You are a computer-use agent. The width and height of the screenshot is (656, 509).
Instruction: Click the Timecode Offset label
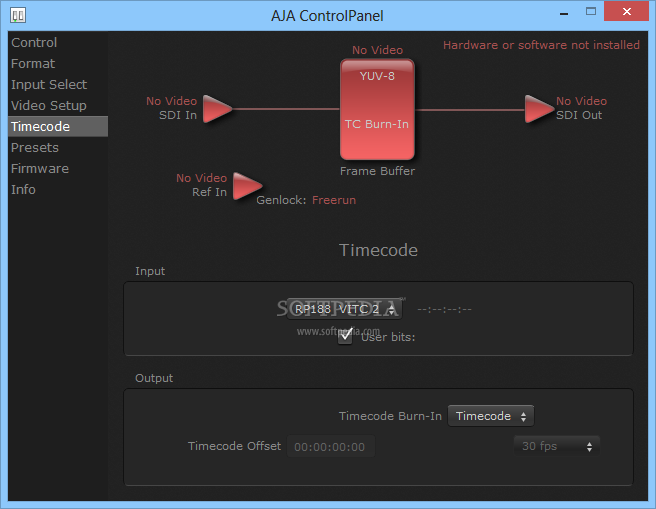(234, 446)
